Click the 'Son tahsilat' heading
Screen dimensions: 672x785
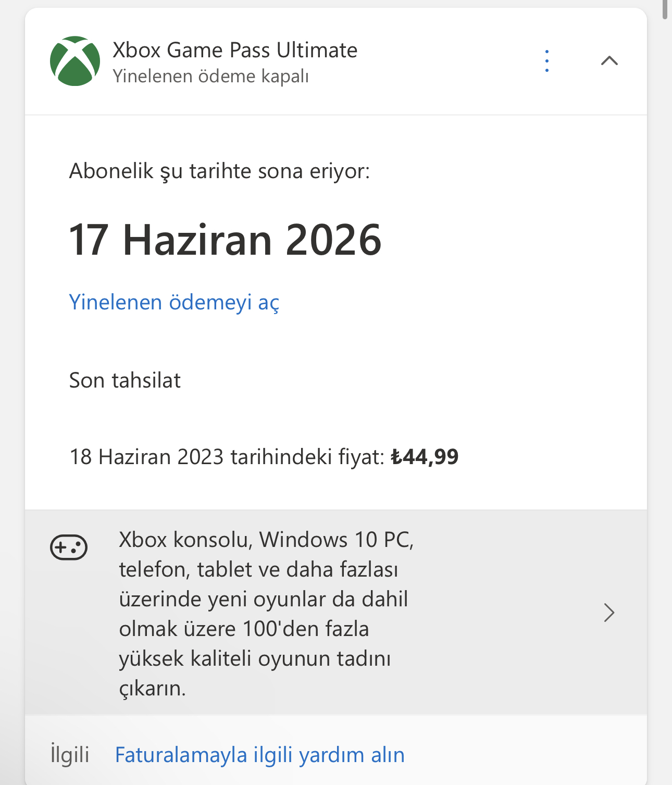point(125,380)
